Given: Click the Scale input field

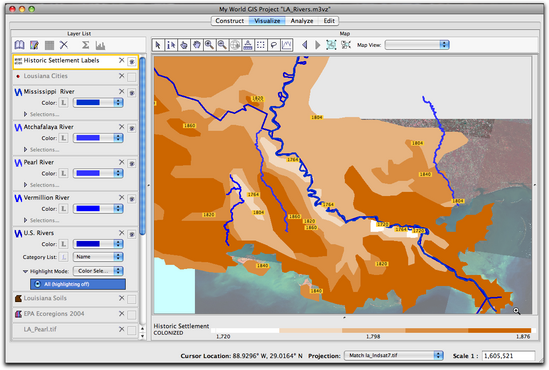Looking at the screenshot, I should coord(508,356).
